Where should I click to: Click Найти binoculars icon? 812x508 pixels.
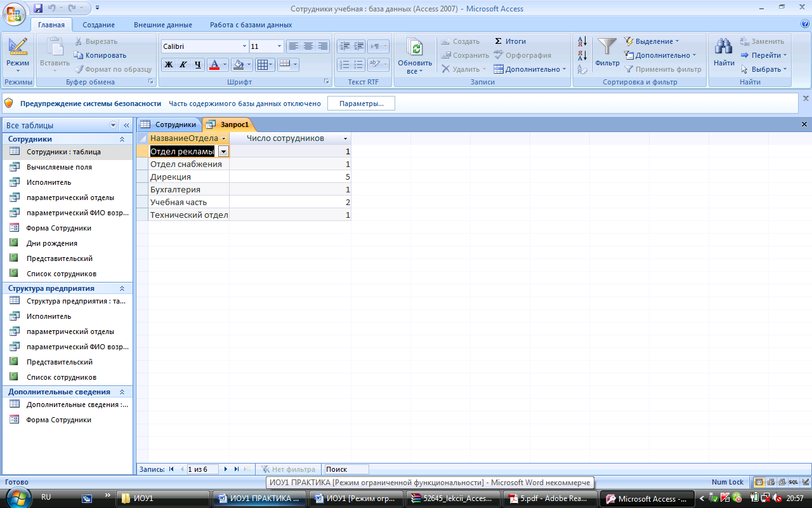(724, 51)
